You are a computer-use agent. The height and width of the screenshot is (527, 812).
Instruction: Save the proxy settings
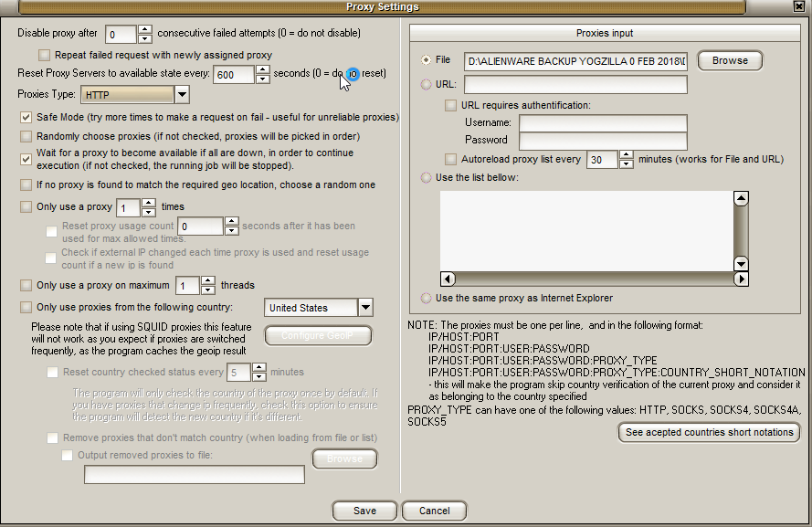364,511
